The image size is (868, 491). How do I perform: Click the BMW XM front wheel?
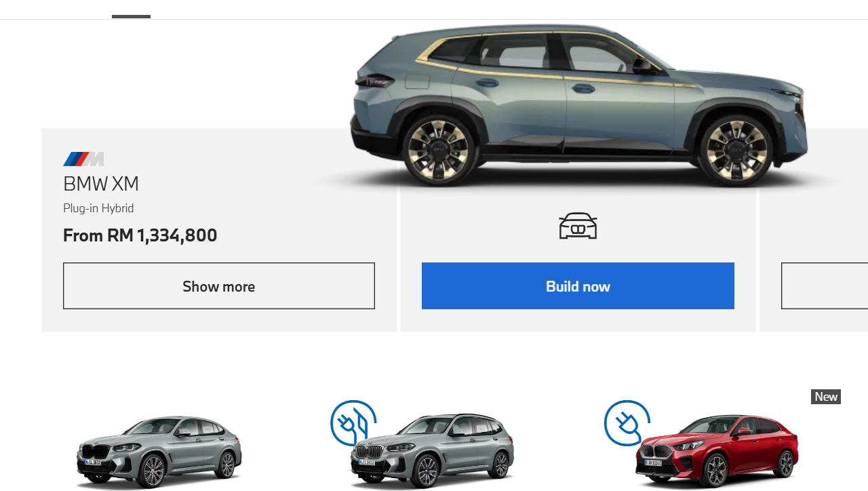736,150
